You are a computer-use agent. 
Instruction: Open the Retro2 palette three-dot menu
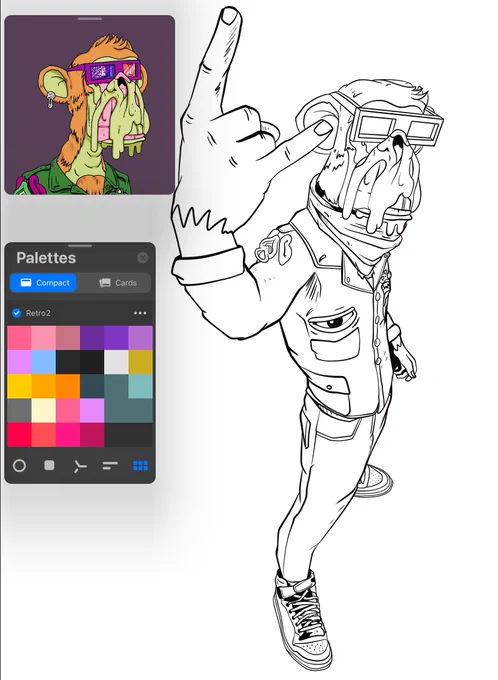coord(140,313)
